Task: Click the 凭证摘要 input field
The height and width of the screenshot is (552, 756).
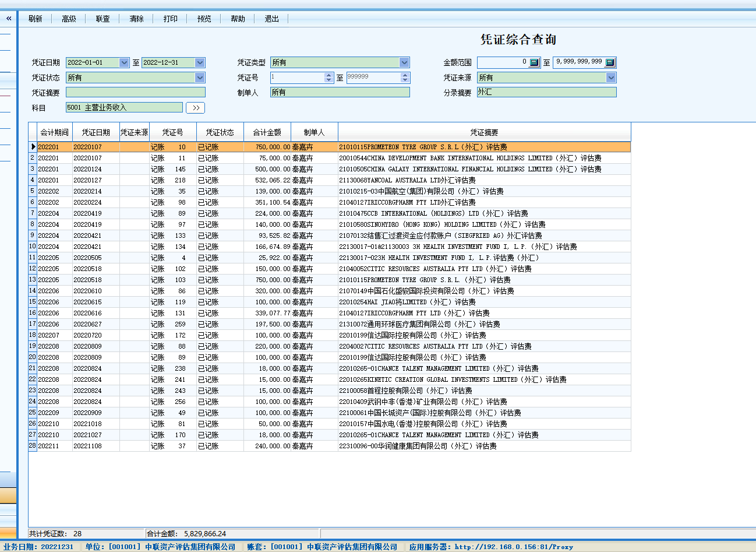Action: coord(135,92)
